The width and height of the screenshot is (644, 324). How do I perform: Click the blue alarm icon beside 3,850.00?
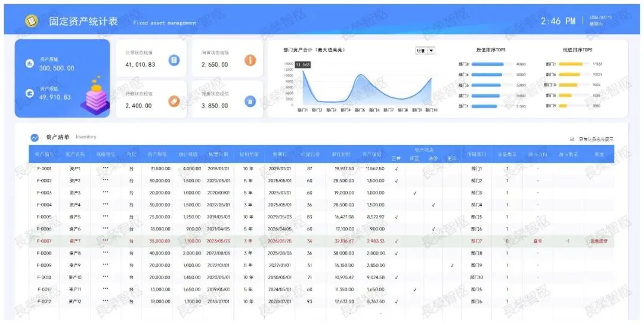click(x=250, y=101)
